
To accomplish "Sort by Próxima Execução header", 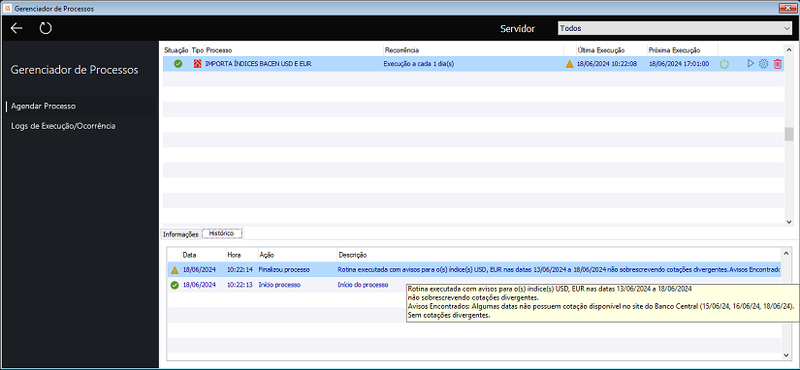I will pyautogui.click(x=674, y=51).
